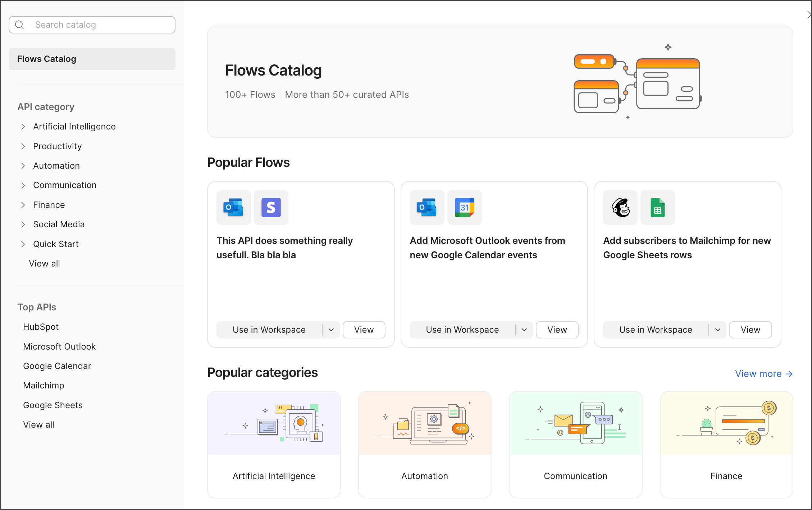Click the Mailchimp monkey icon
This screenshot has width=812, height=510.
pyautogui.click(x=620, y=208)
